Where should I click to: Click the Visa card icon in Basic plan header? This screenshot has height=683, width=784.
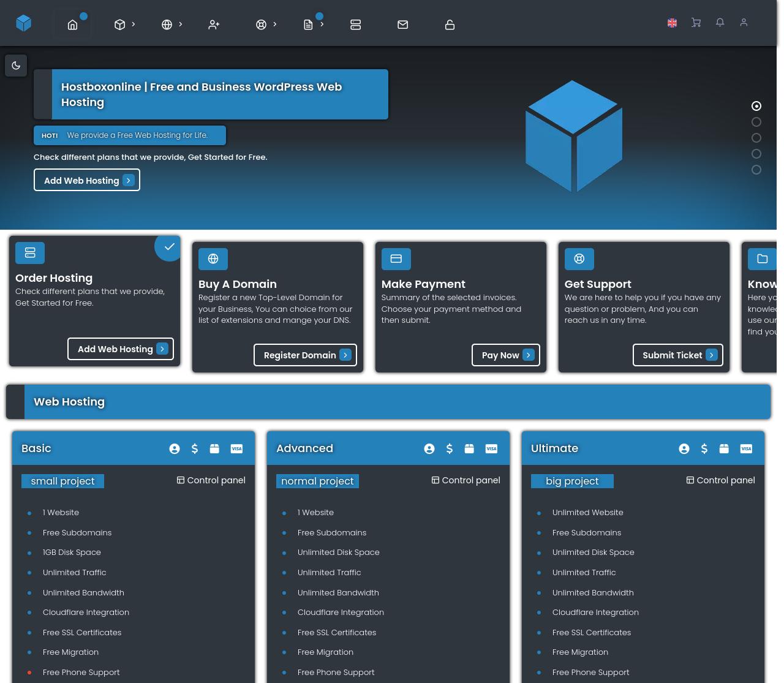click(x=236, y=449)
